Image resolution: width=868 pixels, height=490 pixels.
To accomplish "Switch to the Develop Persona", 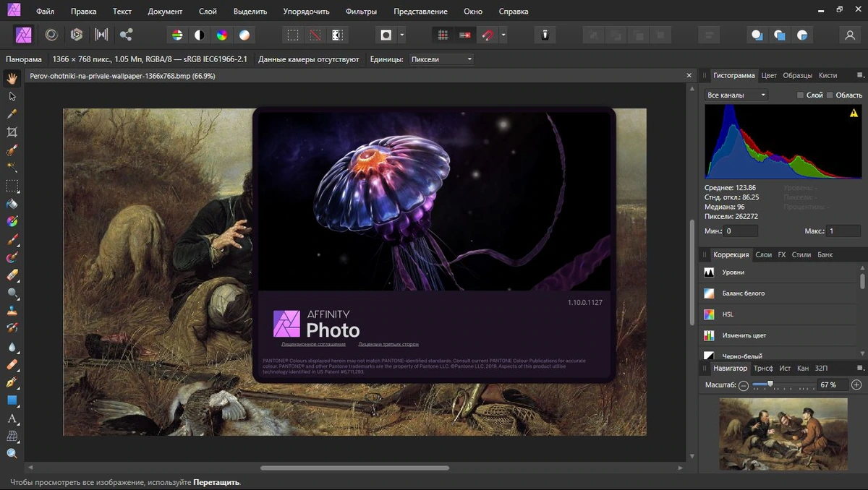I will tap(76, 34).
